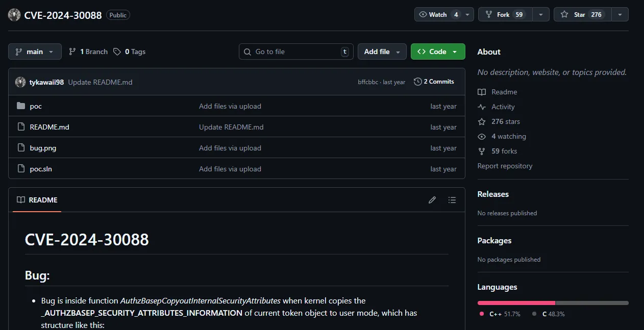Click the pink C++ language bar segment
The image size is (644, 330).
click(x=516, y=303)
